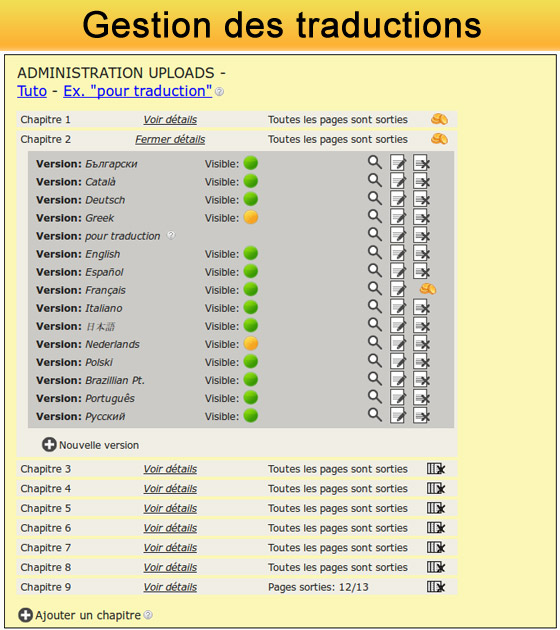Expand Chapitre 6 with Voir détails
Viewport: 560px width, 630px height.
[x=170, y=528]
